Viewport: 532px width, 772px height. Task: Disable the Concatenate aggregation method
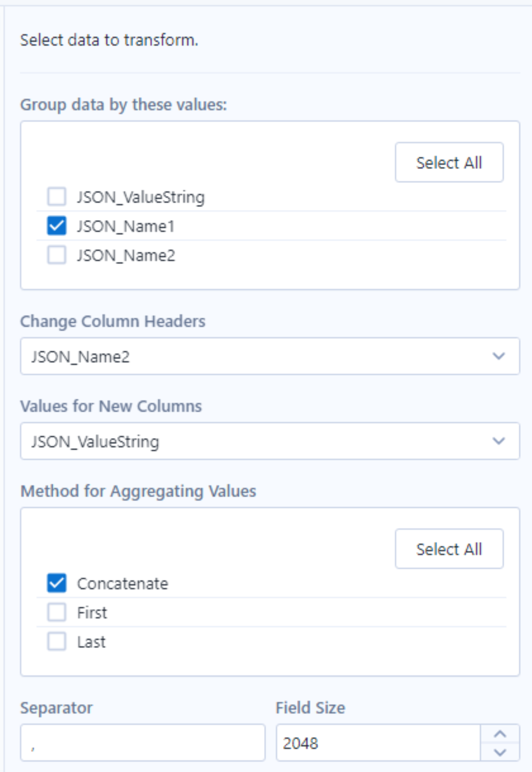tap(56, 583)
